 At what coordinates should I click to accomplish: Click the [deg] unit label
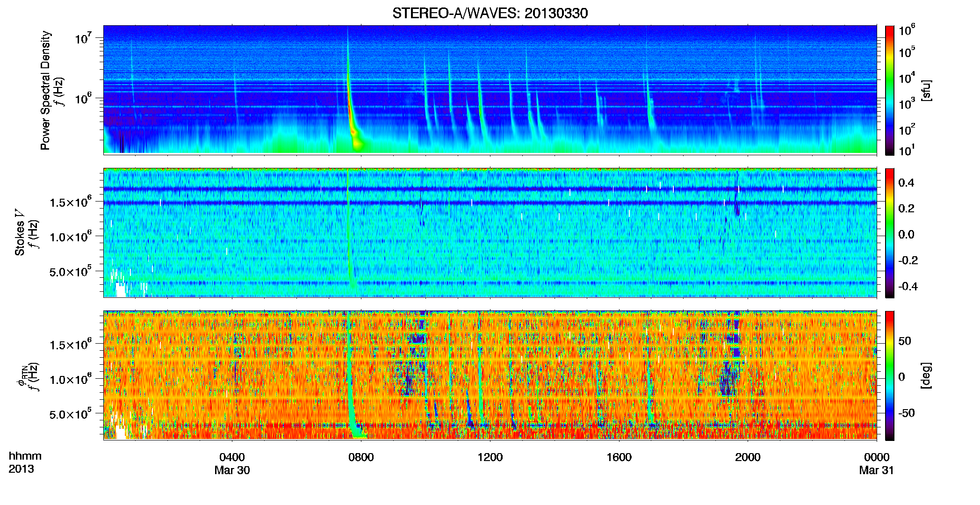click(926, 375)
